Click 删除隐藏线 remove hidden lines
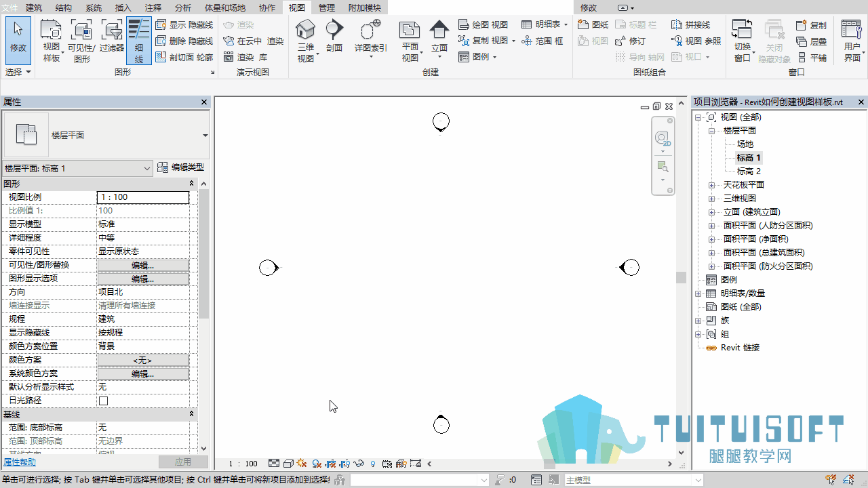868x488 pixels. pyautogui.click(x=184, y=41)
